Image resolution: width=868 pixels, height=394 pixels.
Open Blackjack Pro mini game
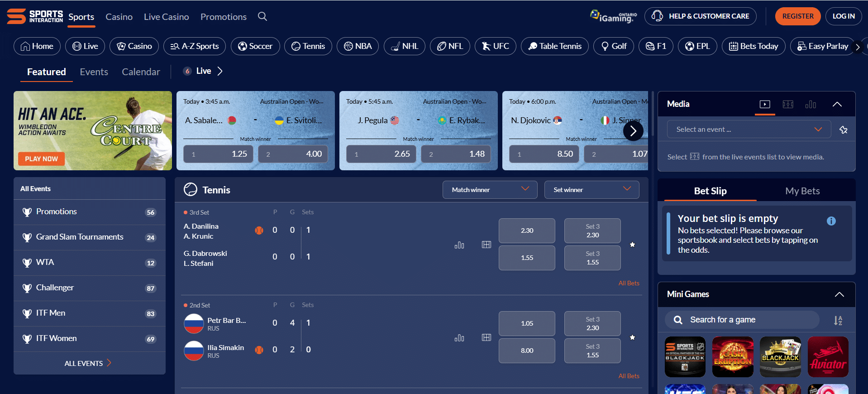coord(781,357)
